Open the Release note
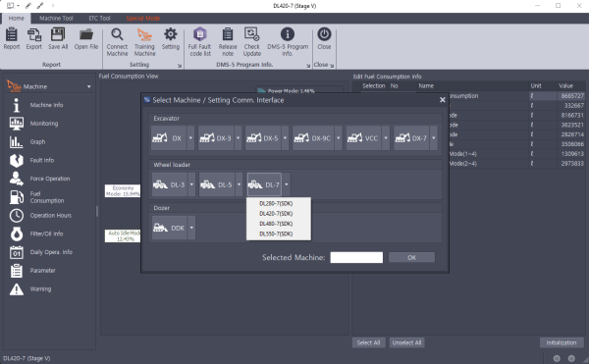 [228, 42]
